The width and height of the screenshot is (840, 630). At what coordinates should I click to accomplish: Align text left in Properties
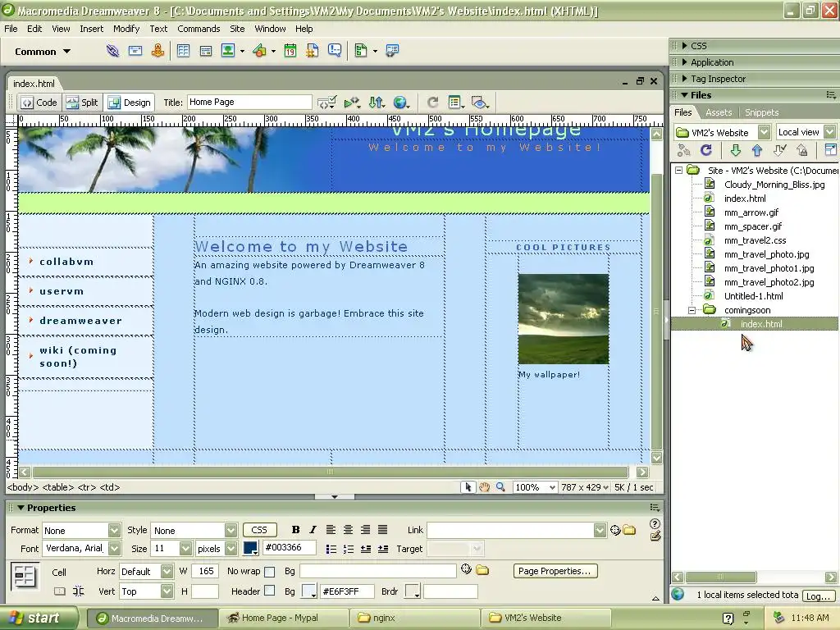point(331,530)
